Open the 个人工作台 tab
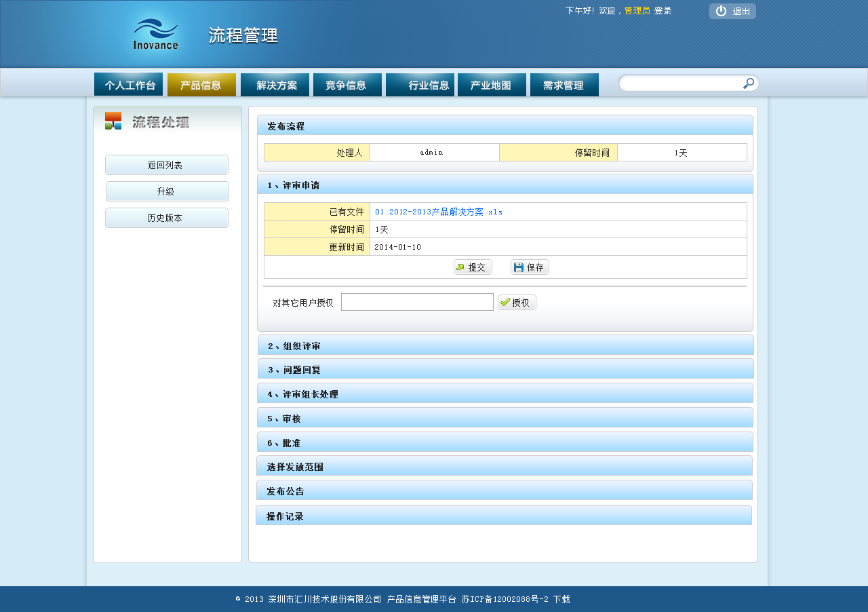The width and height of the screenshot is (868, 612). [x=129, y=85]
